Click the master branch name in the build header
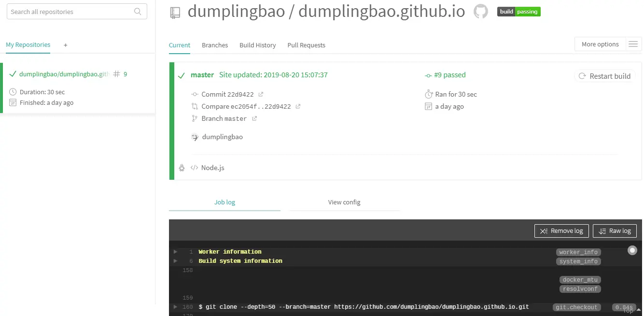The height and width of the screenshot is (316, 644). point(202,75)
